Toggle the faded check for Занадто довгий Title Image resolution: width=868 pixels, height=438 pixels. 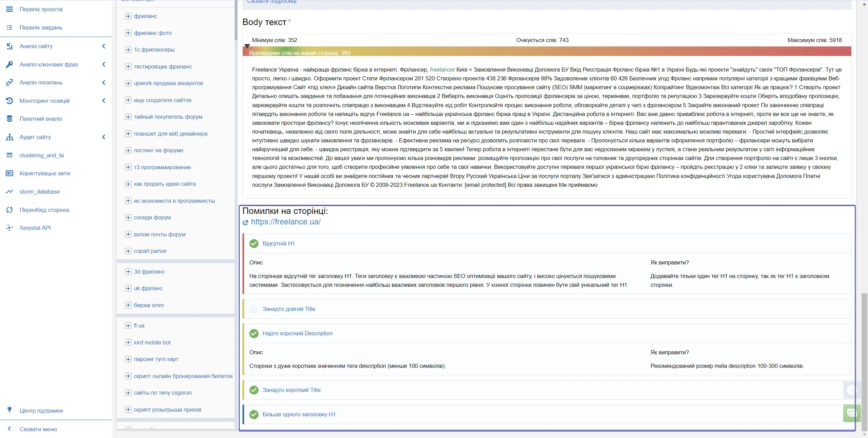[x=254, y=309]
